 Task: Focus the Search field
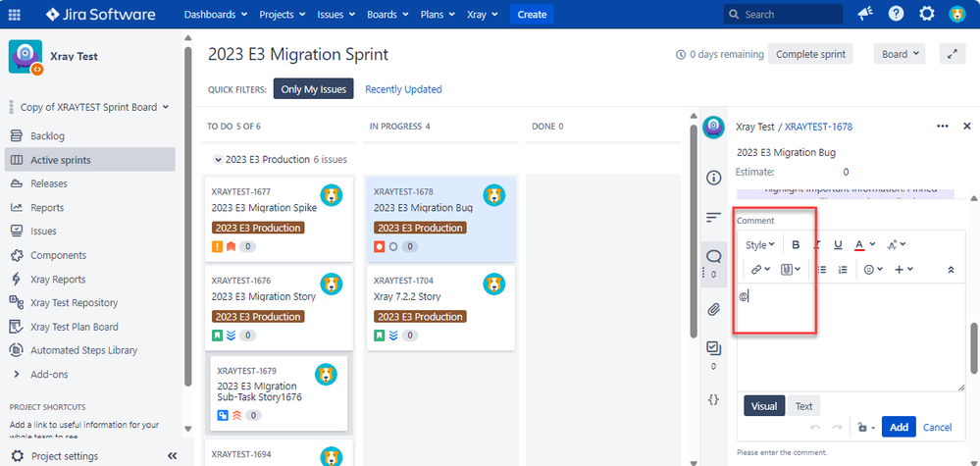click(783, 14)
